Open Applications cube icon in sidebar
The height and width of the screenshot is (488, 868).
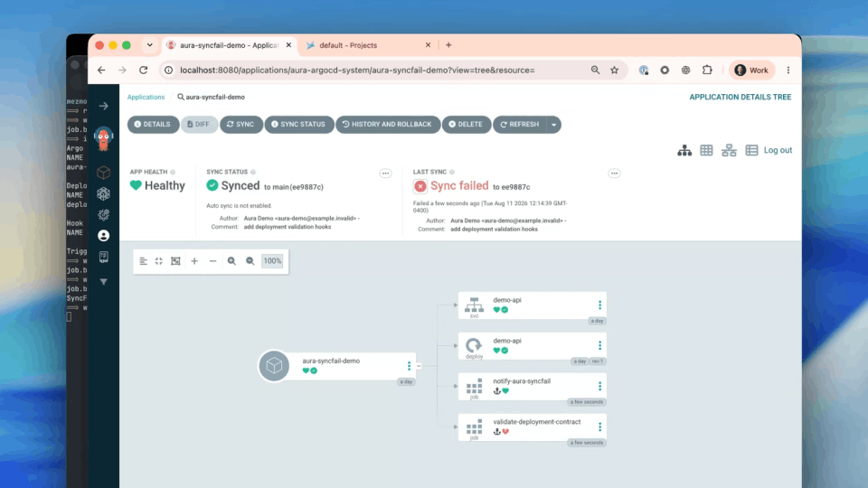click(103, 173)
